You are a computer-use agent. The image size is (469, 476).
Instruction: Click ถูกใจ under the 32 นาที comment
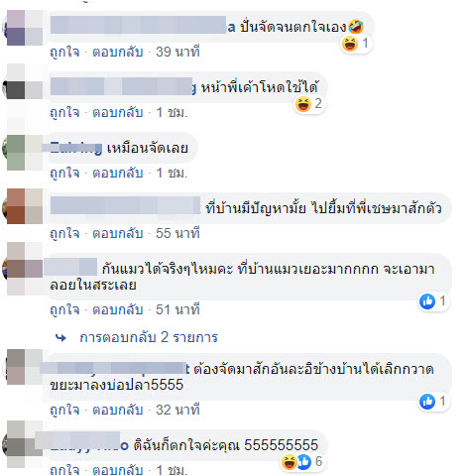coord(64,410)
